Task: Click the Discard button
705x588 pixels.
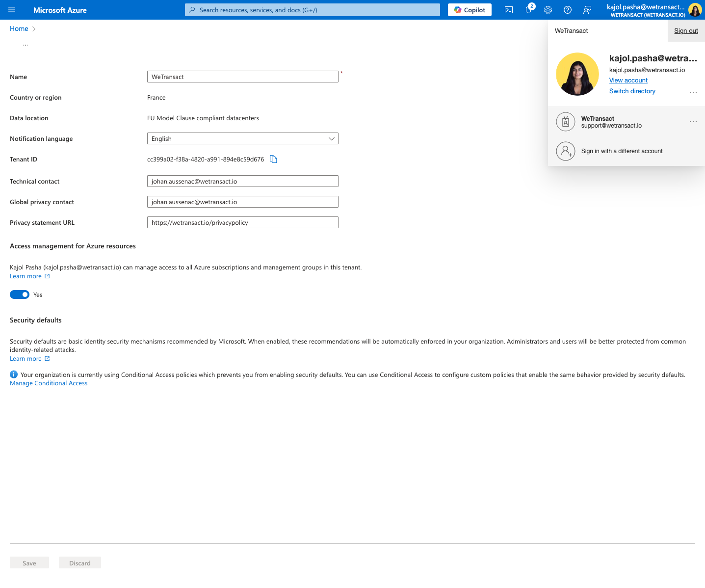Action: click(80, 563)
